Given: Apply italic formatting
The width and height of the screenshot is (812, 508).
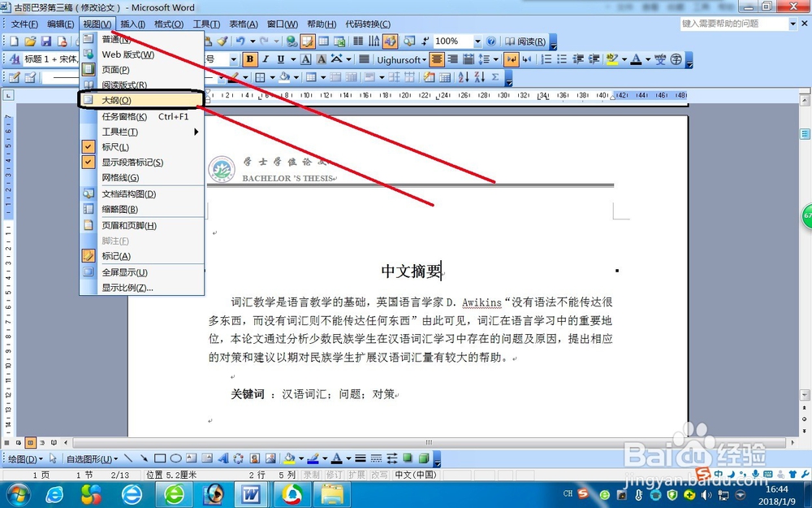Looking at the screenshot, I should [x=266, y=59].
